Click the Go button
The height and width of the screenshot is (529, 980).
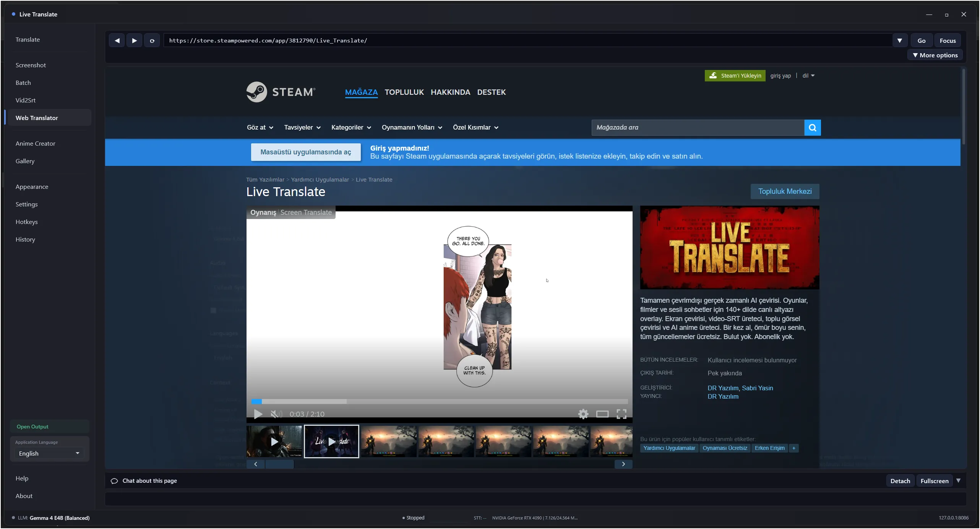click(921, 41)
